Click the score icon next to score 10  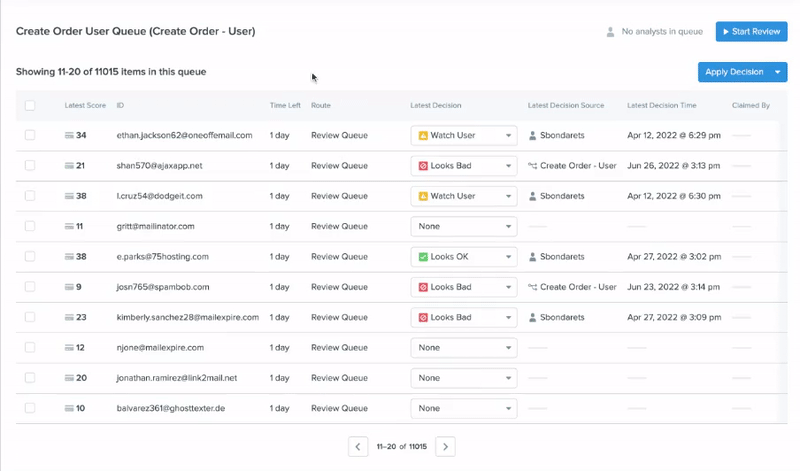point(69,408)
